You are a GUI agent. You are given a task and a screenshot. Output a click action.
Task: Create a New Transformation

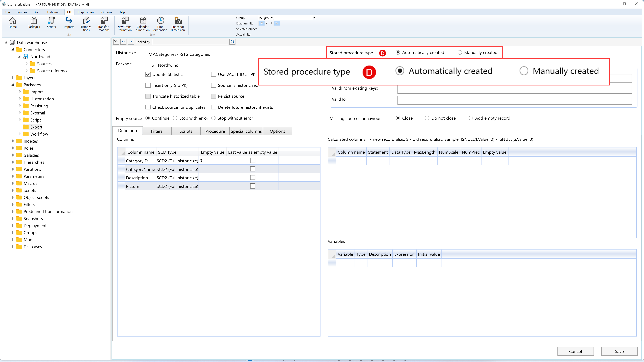pos(125,24)
